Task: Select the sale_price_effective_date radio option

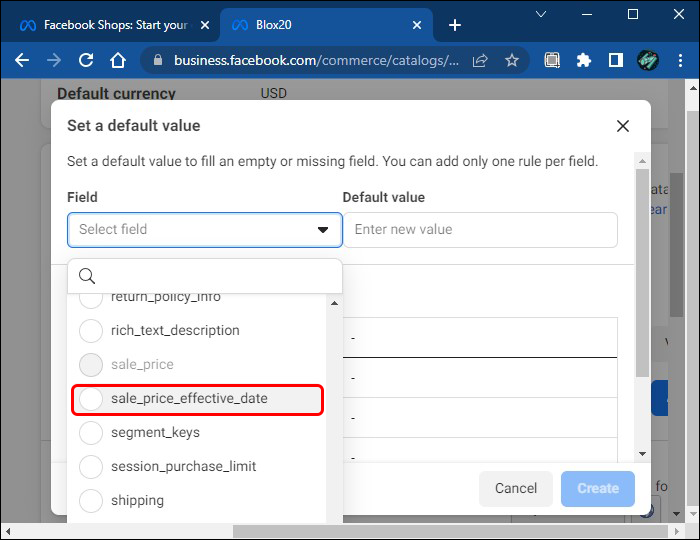Action: pos(91,398)
